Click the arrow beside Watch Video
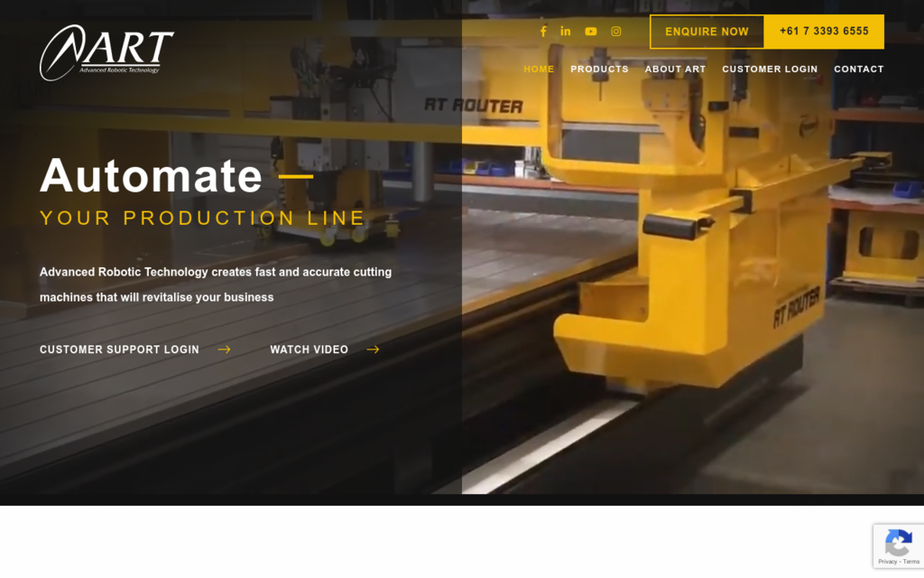Image resolution: width=924 pixels, height=578 pixels. tap(373, 350)
